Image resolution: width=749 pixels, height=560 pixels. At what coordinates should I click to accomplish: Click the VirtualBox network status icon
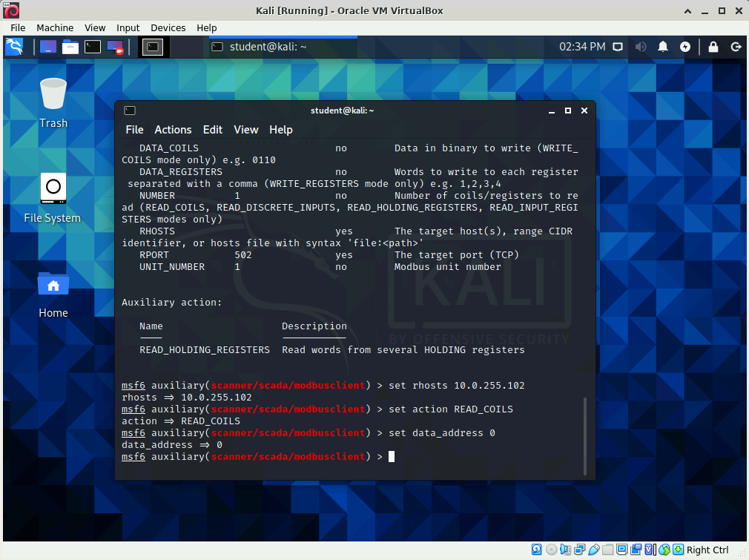coord(579,550)
